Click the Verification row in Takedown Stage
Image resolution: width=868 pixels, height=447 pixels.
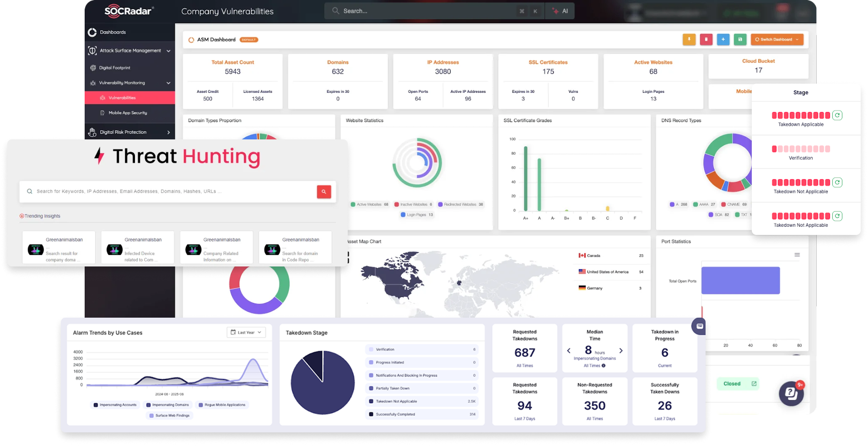pos(422,350)
